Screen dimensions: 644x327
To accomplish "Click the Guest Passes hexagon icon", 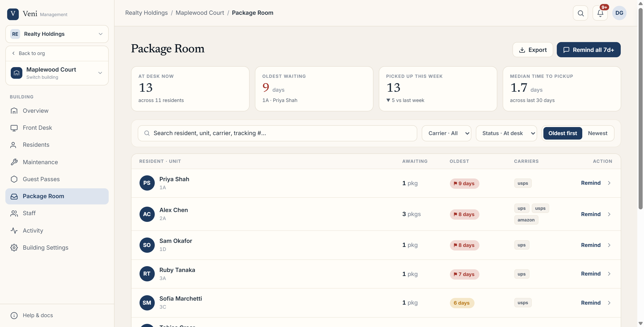I will click(14, 179).
